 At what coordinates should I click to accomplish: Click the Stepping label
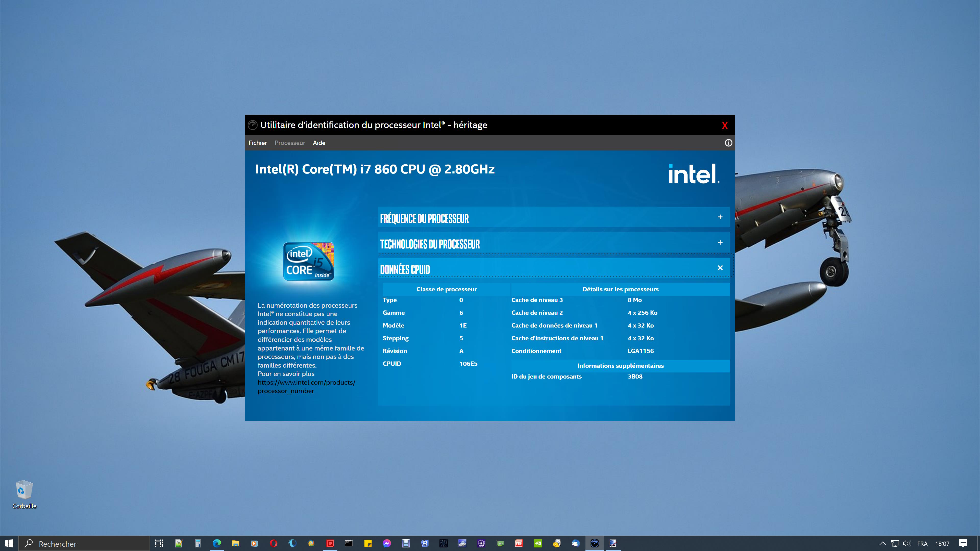(x=396, y=338)
